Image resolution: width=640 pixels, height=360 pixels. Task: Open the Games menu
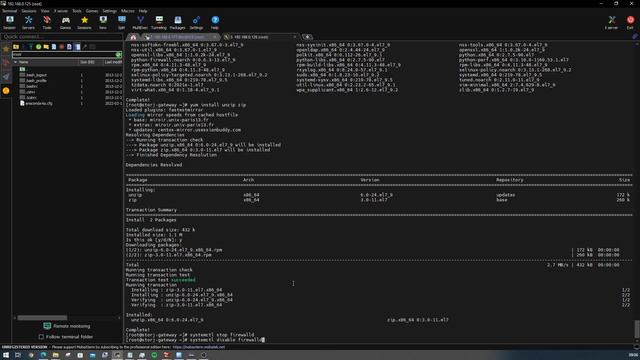click(92, 11)
